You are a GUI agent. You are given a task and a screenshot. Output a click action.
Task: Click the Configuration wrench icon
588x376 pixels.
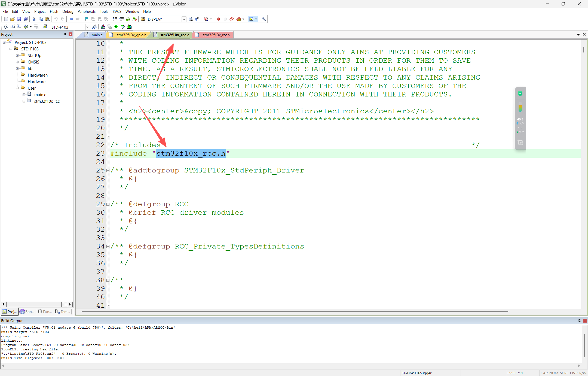264,19
